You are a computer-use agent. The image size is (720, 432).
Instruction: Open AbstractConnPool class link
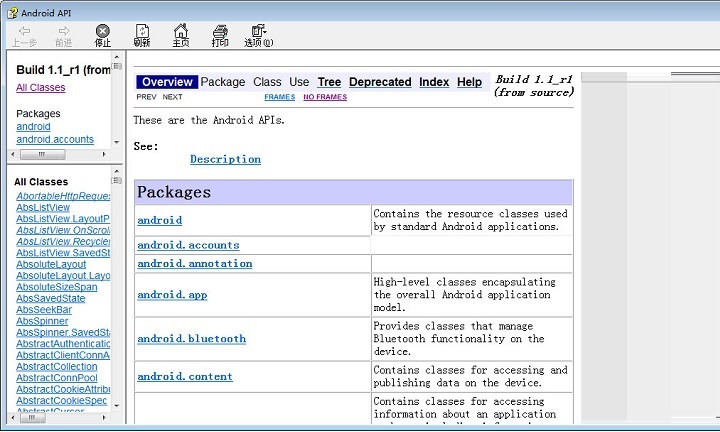point(56,378)
